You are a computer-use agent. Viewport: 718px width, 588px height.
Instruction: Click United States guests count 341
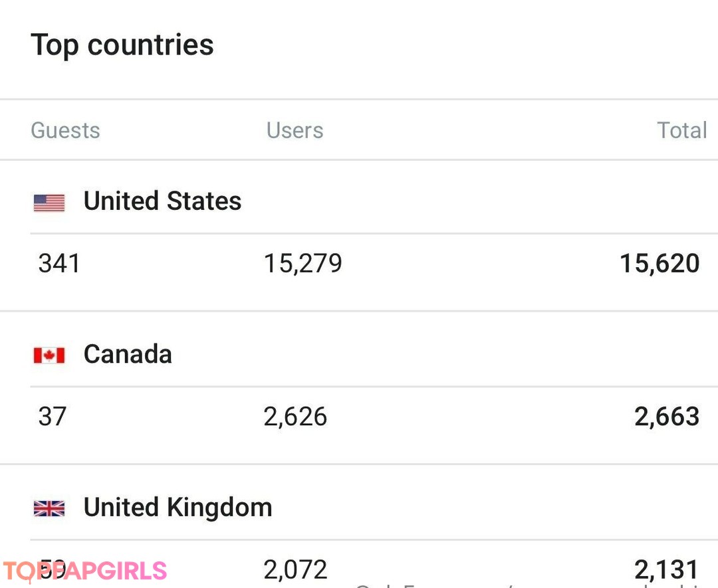click(59, 264)
